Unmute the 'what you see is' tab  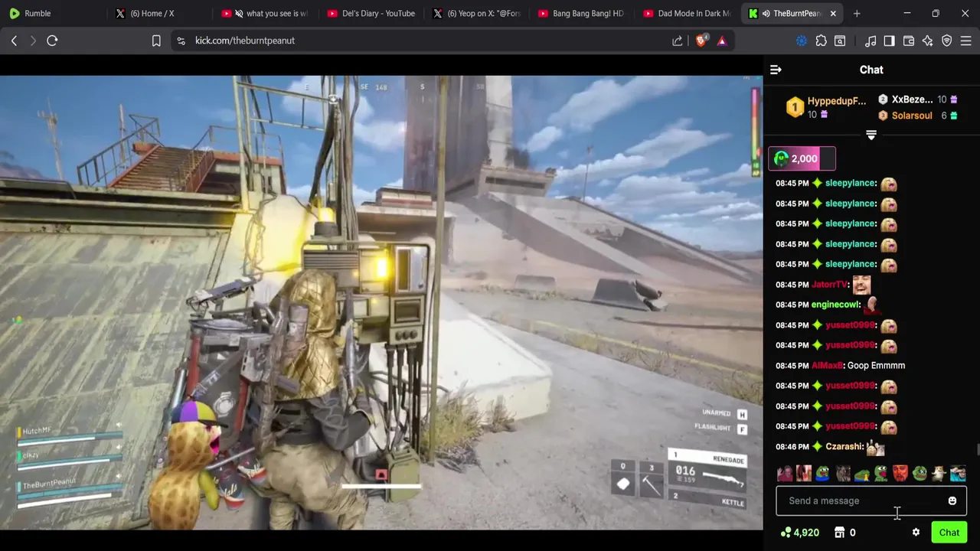pyautogui.click(x=239, y=13)
